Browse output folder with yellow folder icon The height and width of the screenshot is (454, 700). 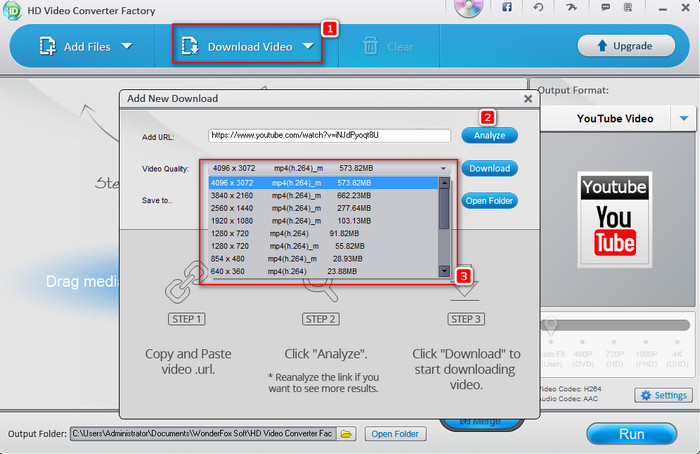point(346,434)
